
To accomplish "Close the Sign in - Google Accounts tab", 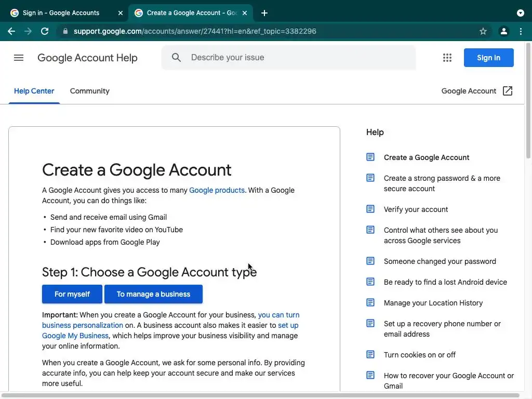I will [x=121, y=13].
